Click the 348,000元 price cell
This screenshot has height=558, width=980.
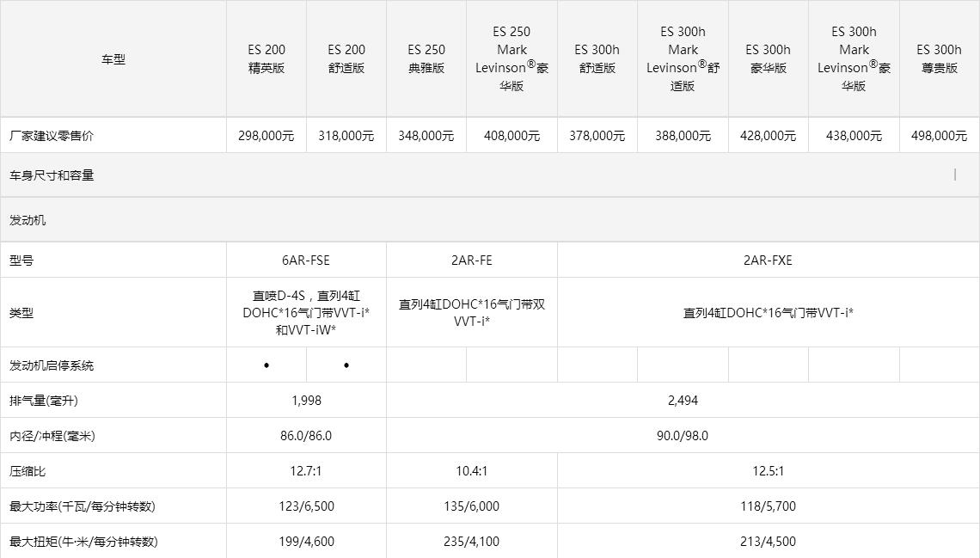point(426,136)
